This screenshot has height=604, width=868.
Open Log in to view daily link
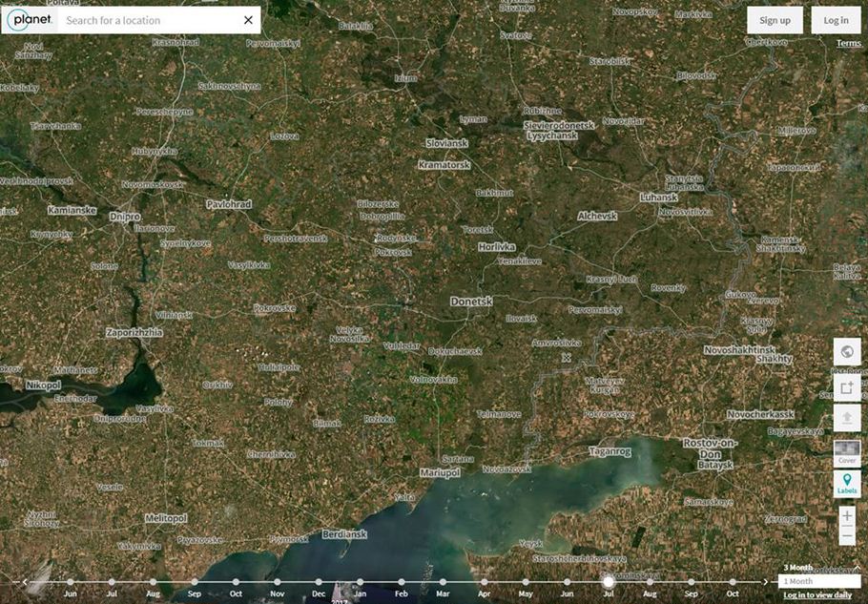coord(817,595)
